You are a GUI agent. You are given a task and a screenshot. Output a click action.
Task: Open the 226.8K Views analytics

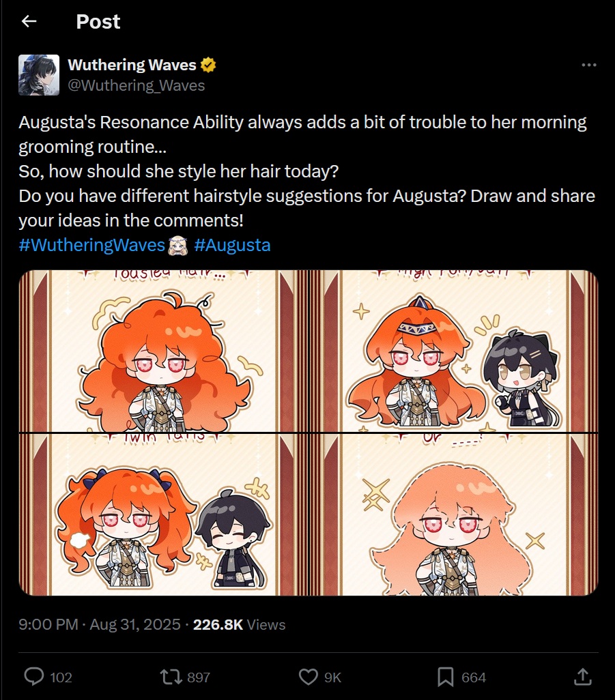239,624
